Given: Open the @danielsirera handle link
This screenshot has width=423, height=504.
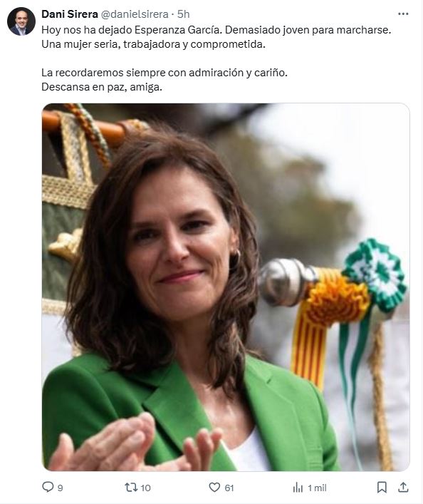Looking at the screenshot, I should tap(135, 14).
